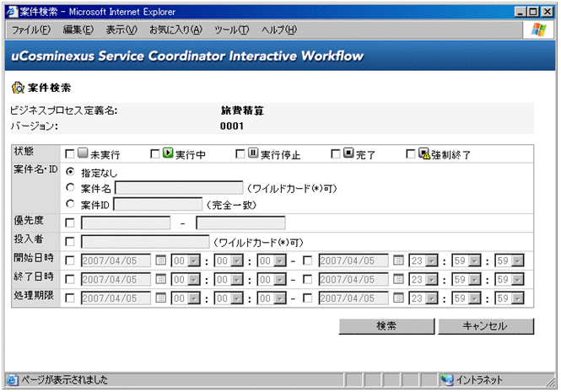The width and height of the screenshot is (561, 392).
Task: Check the 実行中 status checkbox
Action: tap(155, 154)
